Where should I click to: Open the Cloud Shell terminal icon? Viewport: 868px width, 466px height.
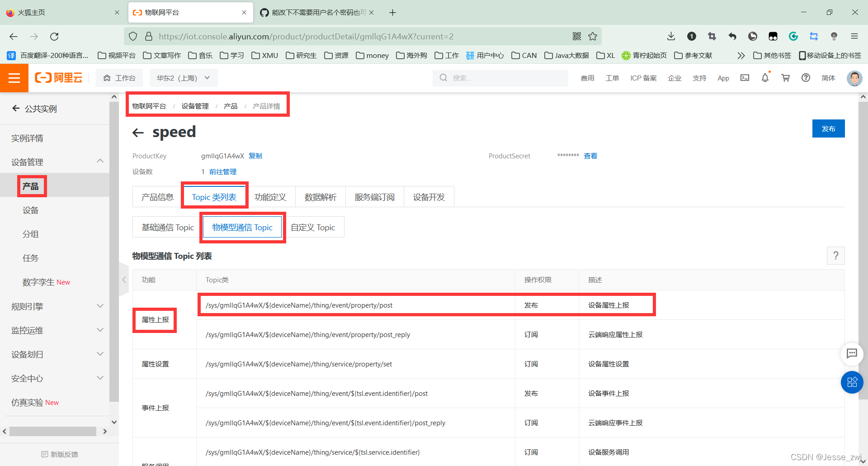coord(745,78)
